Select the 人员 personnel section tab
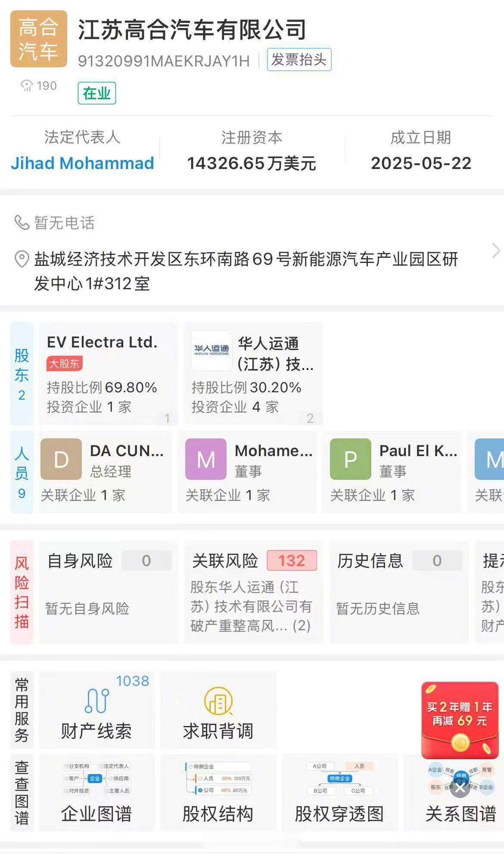 click(x=22, y=472)
